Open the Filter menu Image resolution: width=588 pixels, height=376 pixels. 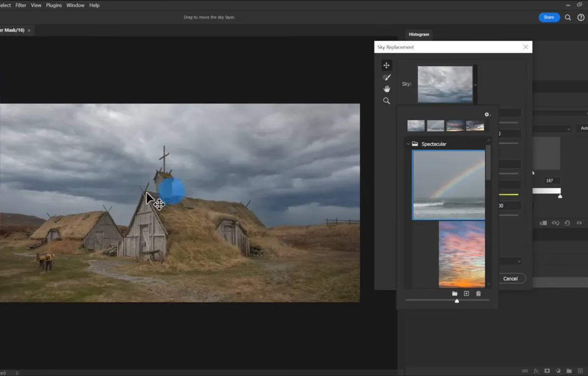coord(20,5)
